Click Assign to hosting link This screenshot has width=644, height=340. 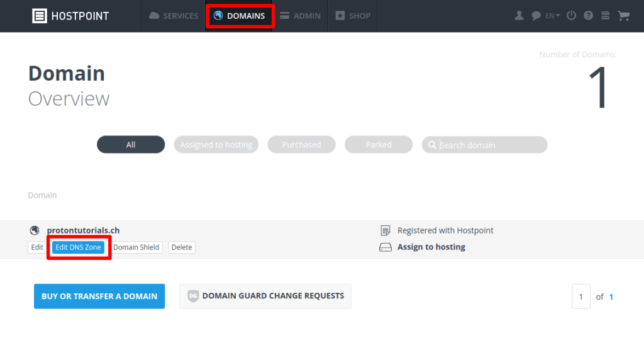[x=431, y=247]
